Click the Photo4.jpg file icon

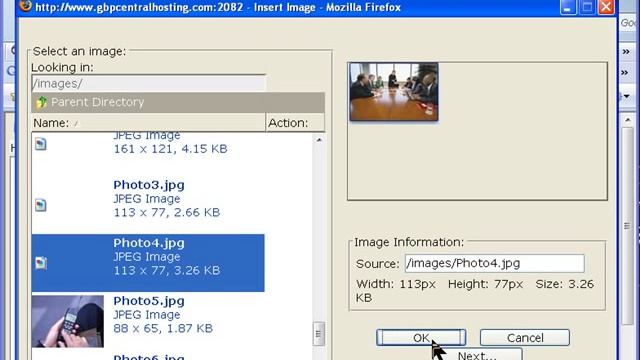coord(40,263)
